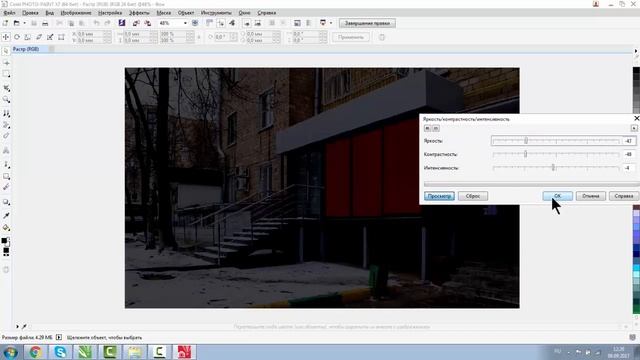Click the Завершение правки button

point(367,23)
